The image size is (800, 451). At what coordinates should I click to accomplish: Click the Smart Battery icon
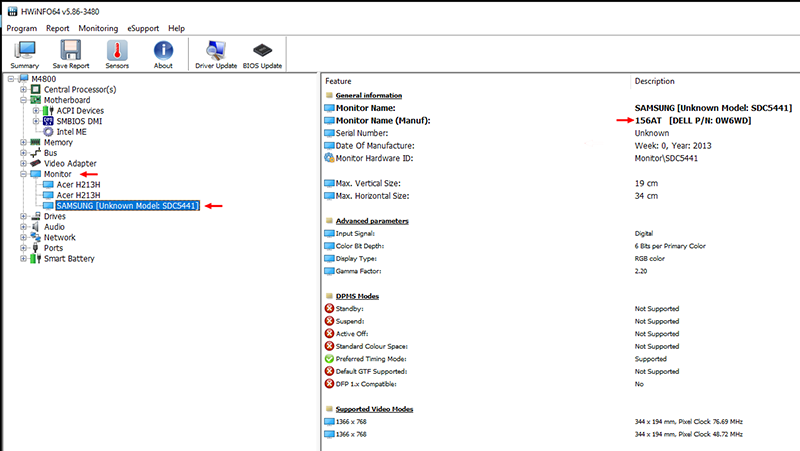pos(36,259)
